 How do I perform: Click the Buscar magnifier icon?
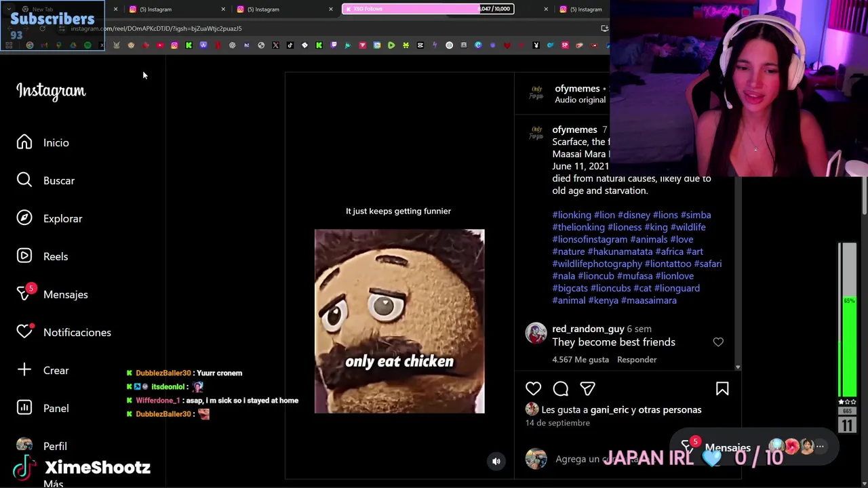coord(24,180)
